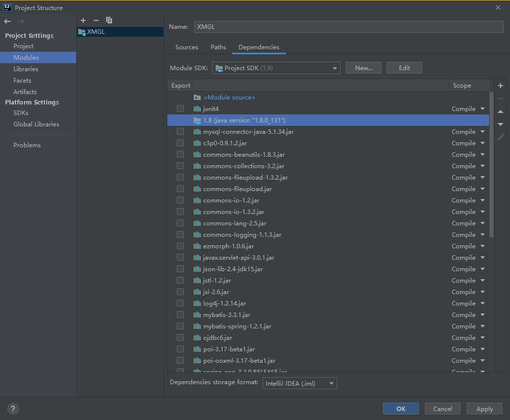Click the remove module minus icon
The height and width of the screenshot is (420, 510).
point(96,20)
